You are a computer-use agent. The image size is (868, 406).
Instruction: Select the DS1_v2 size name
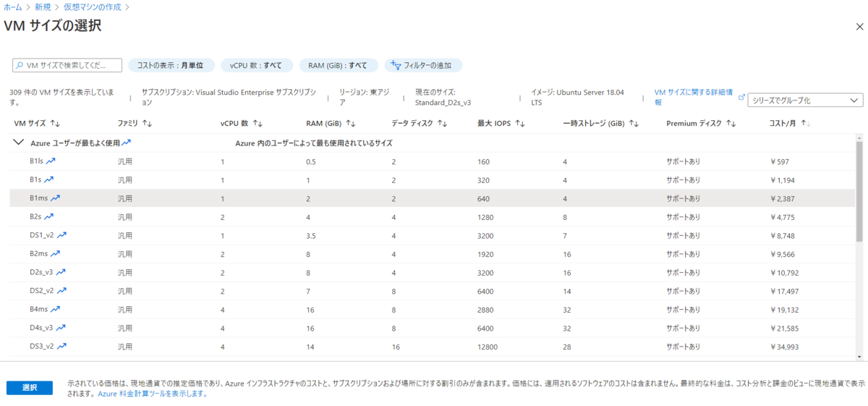tap(42, 235)
